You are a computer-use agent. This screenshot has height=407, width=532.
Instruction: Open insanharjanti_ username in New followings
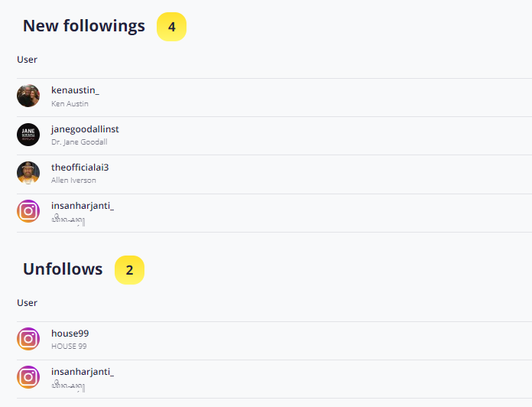pos(83,206)
